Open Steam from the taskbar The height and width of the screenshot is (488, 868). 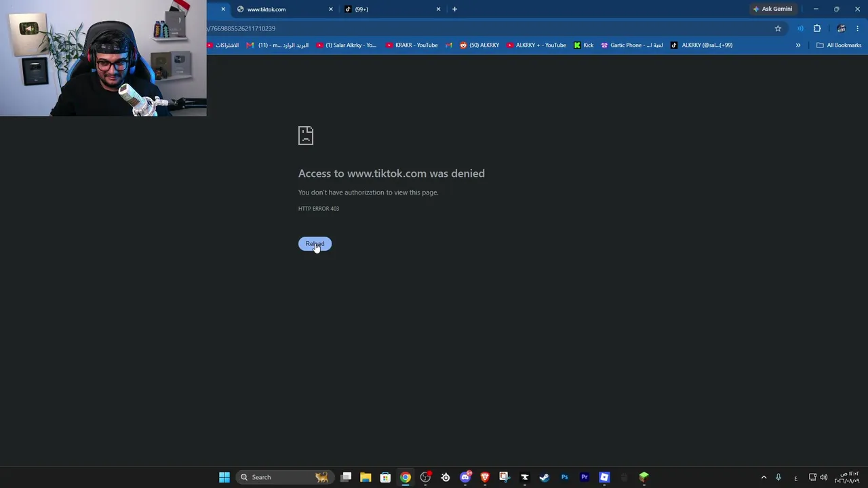pyautogui.click(x=544, y=477)
